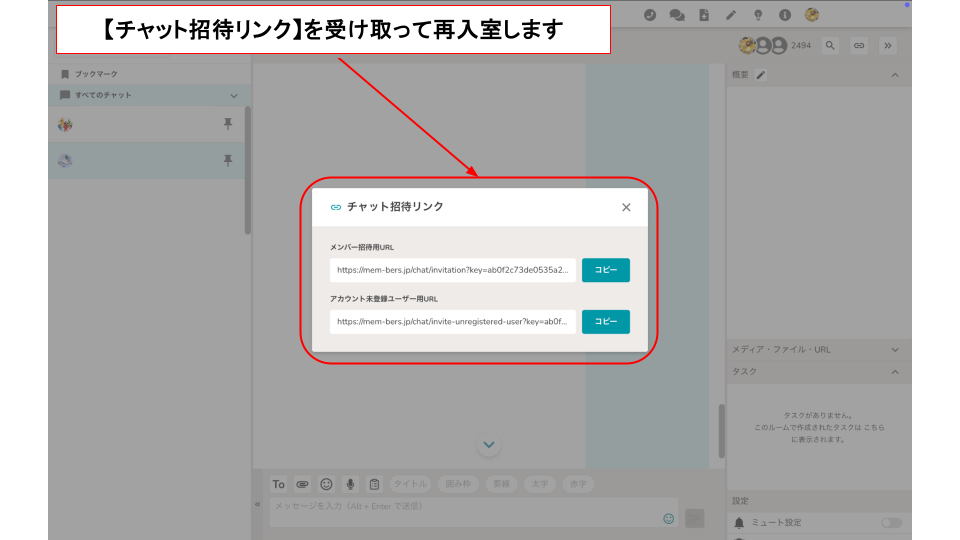This screenshot has width=960, height=540.
Task: Open the phone call icon in top bar
Action: [650, 15]
